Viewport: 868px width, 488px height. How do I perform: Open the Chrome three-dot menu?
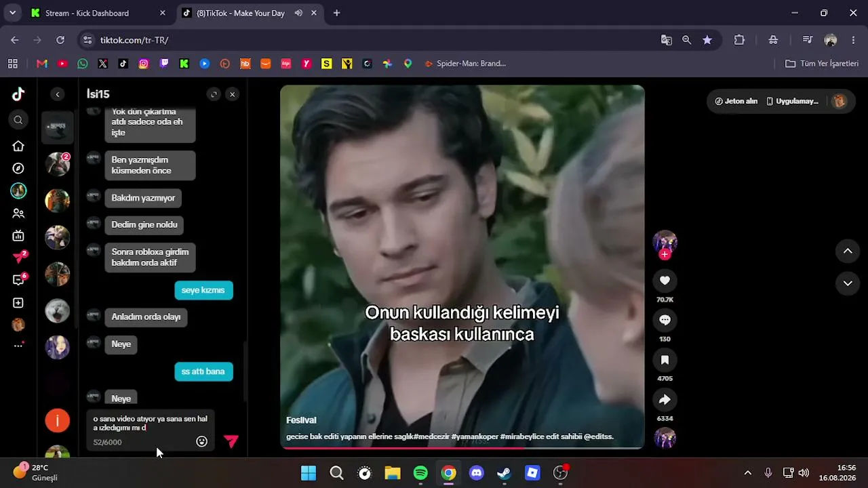pyautogui.click(x=853, y=40)
